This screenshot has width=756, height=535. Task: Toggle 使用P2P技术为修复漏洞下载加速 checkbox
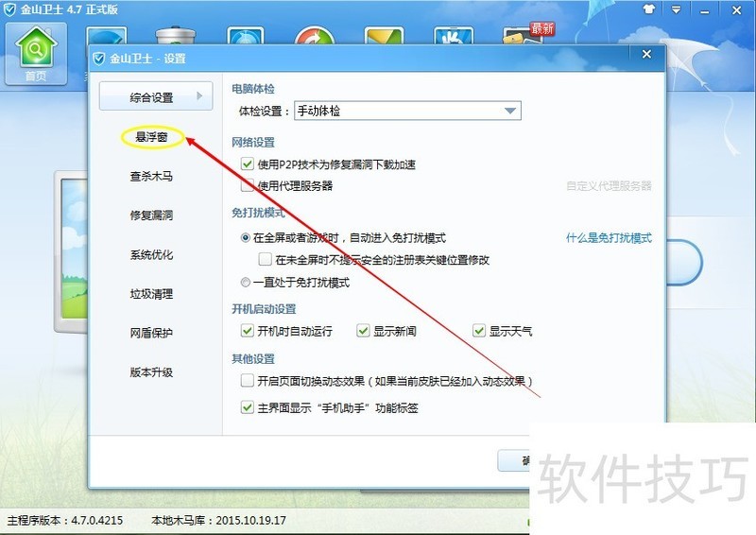click(x=248, y=164)
